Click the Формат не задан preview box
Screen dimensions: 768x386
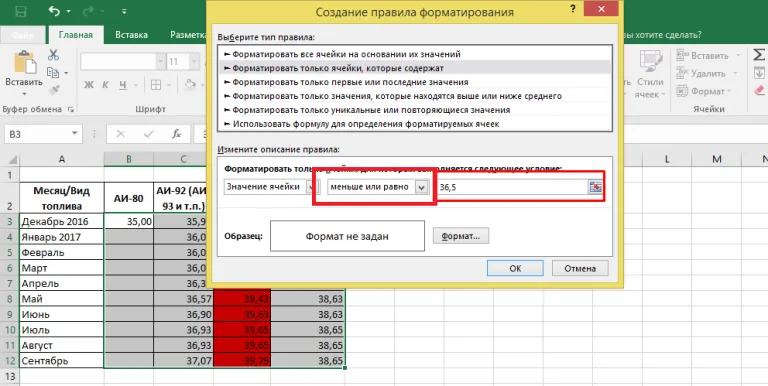click(x=347, y=236)
